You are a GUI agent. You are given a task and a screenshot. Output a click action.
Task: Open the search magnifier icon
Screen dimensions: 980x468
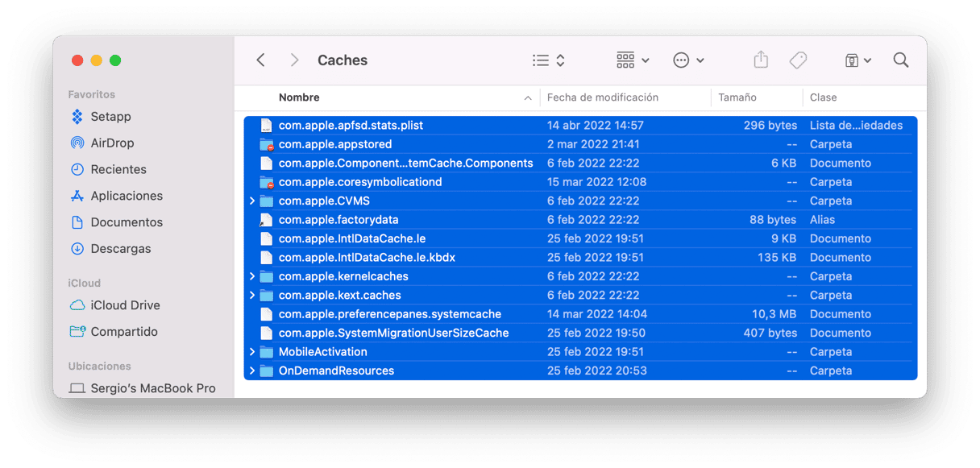901,60
